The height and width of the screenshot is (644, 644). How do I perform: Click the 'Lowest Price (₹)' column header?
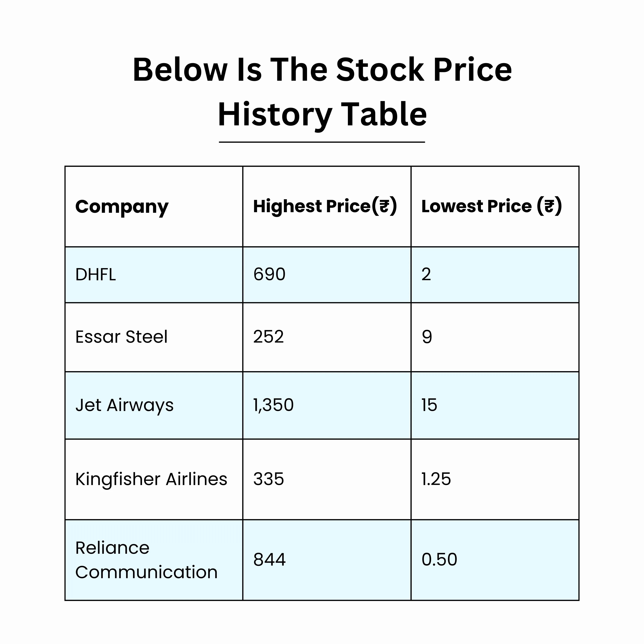coord(492,206)
